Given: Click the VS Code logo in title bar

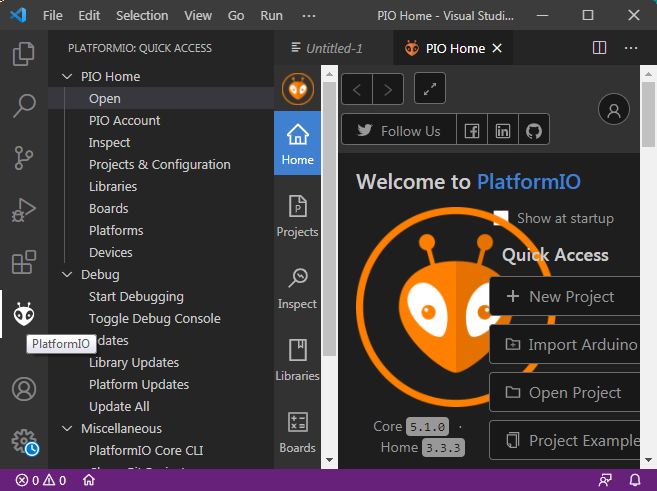Looking at the screenshot, I should (18, 15).
